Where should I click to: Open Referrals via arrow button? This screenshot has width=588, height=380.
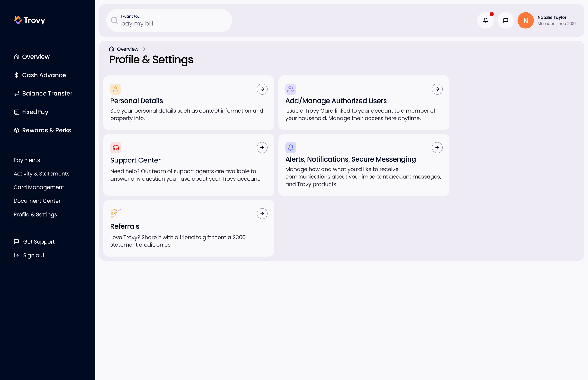point(262,214)
